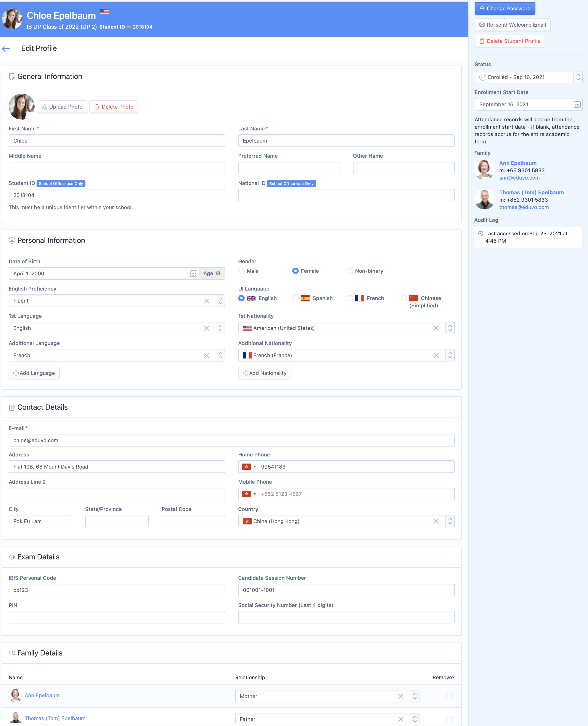Open the Home Phone country flag dropdown
This screenshot has width=588, height=726.
click(250, 467)
